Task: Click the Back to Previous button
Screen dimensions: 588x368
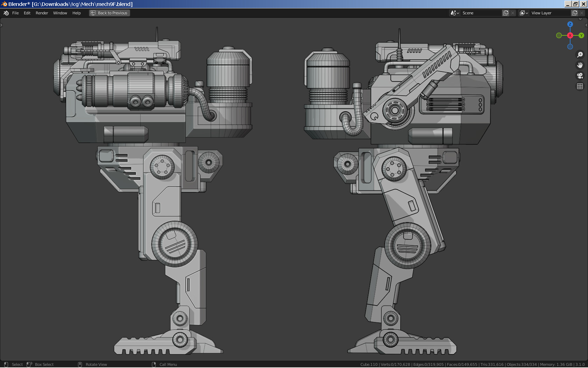Action: 109,13
